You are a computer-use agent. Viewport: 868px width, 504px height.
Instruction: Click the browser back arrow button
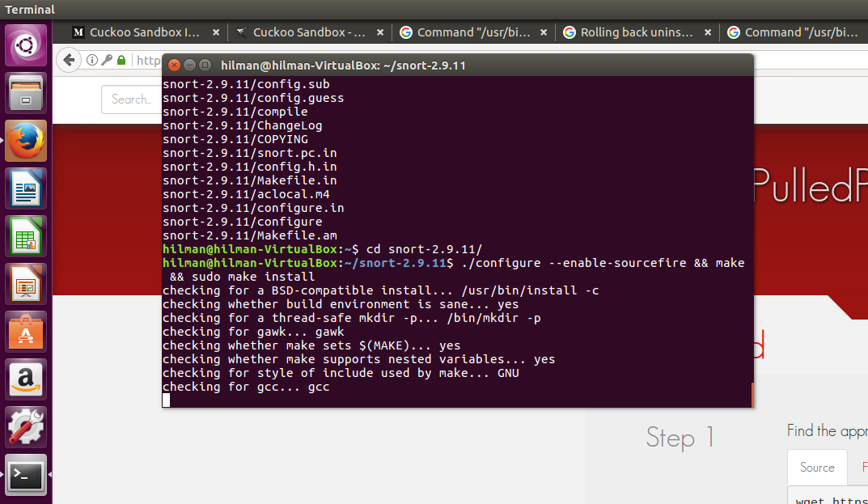point(70,60)
